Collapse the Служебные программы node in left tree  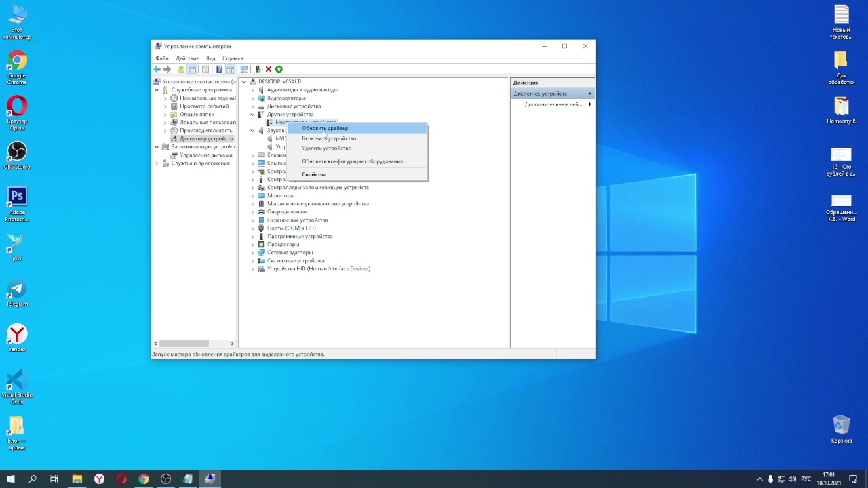pos(157,90)
